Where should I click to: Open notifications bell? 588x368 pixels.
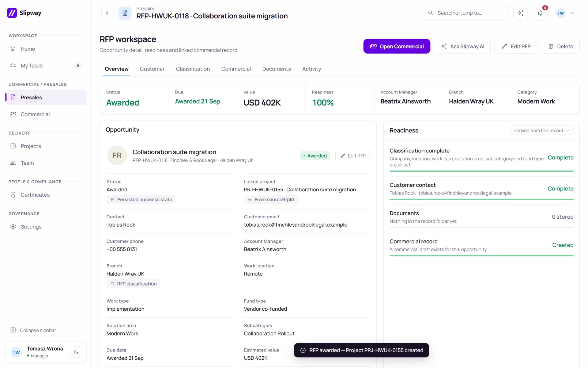coord(540,13)
